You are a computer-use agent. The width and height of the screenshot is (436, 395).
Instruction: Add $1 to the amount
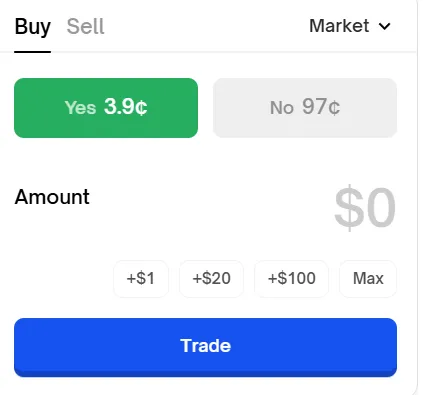(x=141, y=278)
